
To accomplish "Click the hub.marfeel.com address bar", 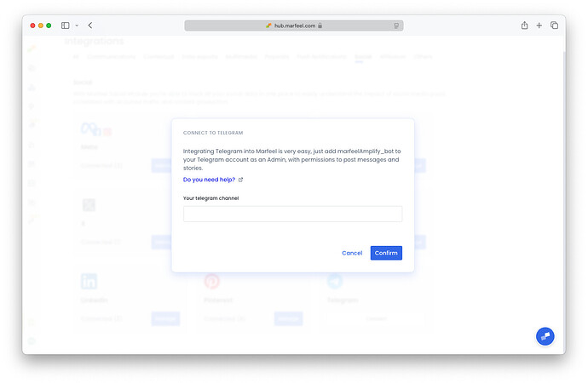I will pos(294,26).
